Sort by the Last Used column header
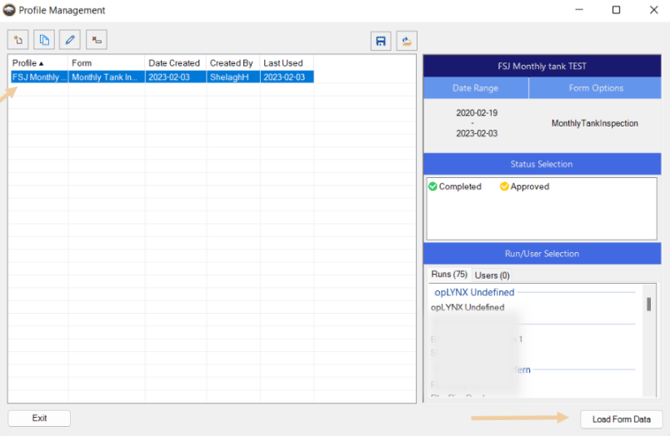The width and height of the screenshot is (670, 436). [283, 63]
